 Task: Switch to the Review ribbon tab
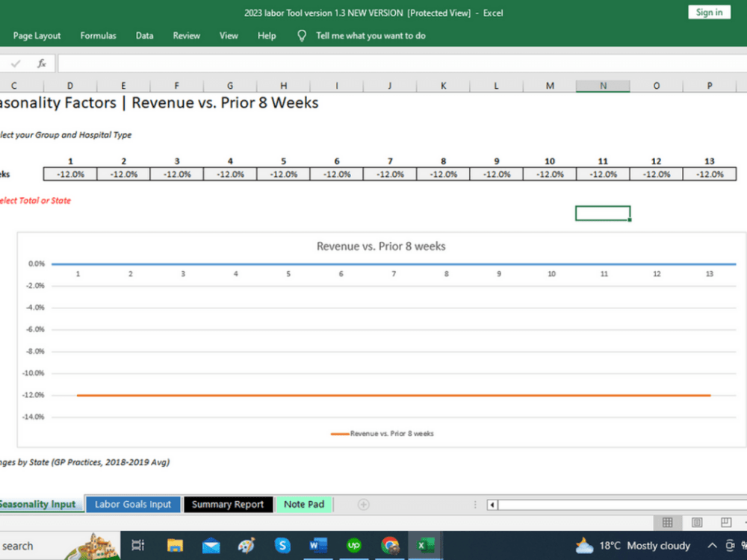[186, 35]
